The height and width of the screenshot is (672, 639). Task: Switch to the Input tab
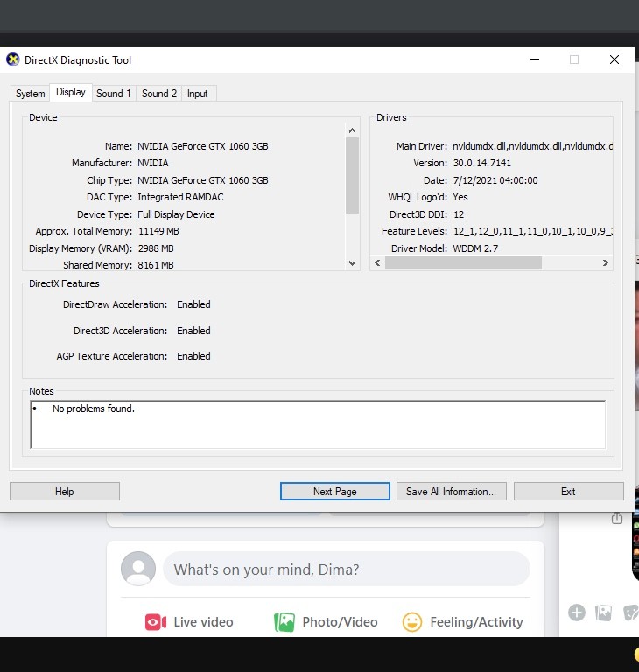click(x=197, y=94)
